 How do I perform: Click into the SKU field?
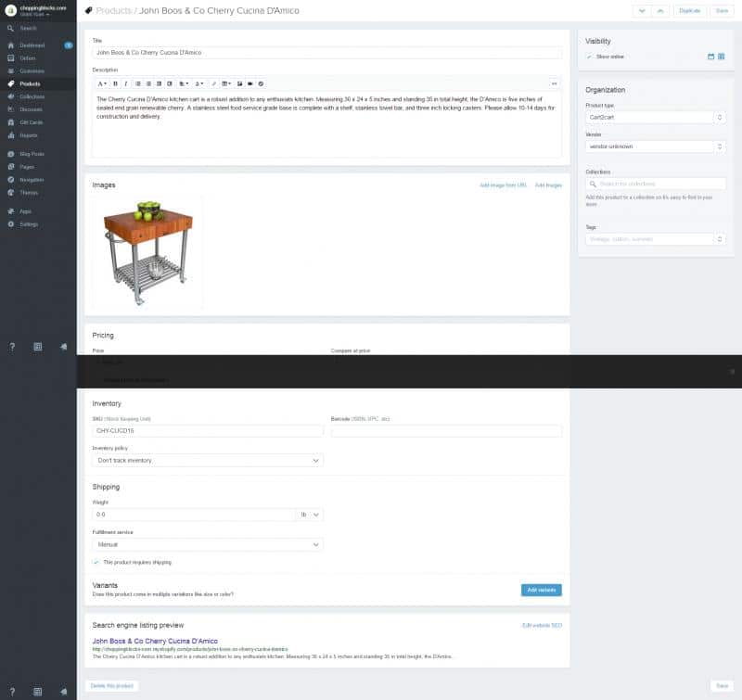point(208,431)
